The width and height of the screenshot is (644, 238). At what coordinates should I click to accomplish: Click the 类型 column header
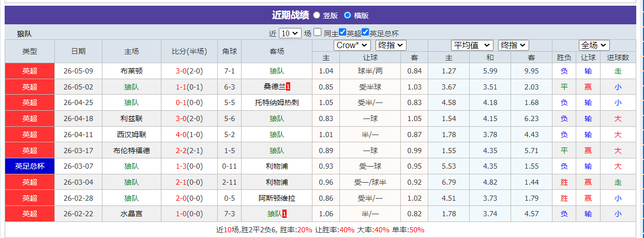click(x=30, y=51)
